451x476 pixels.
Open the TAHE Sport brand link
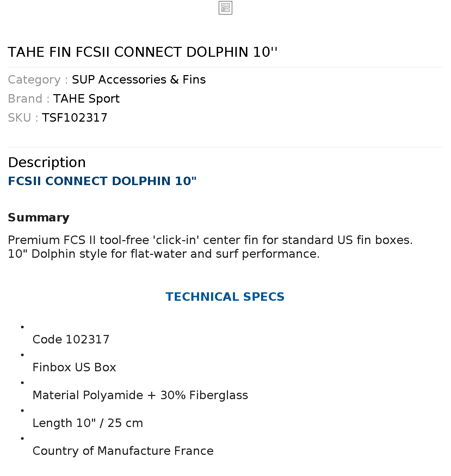[86, 99]
